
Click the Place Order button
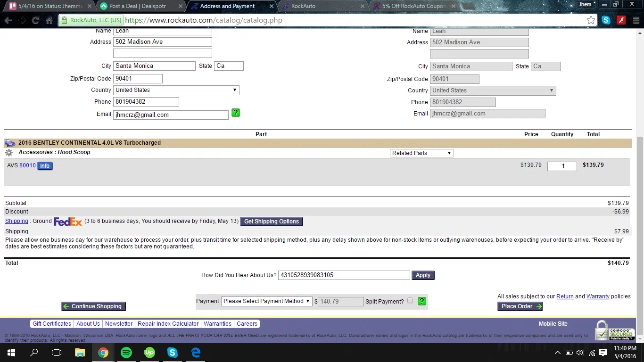coord(520,306)
